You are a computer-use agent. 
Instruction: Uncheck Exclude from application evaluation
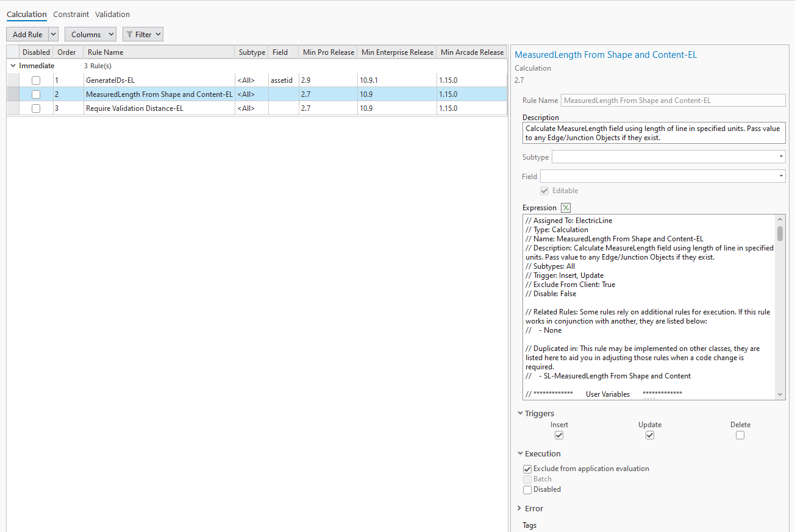(x=527, y=469)
